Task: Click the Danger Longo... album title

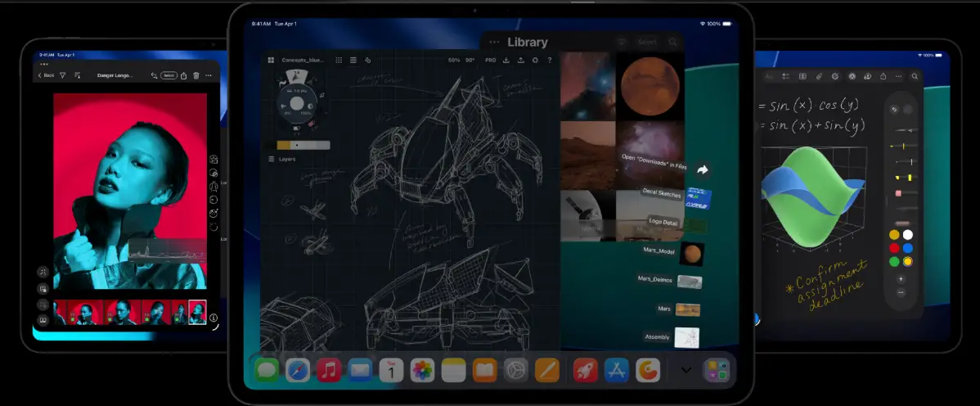Action: pos(115,75)
